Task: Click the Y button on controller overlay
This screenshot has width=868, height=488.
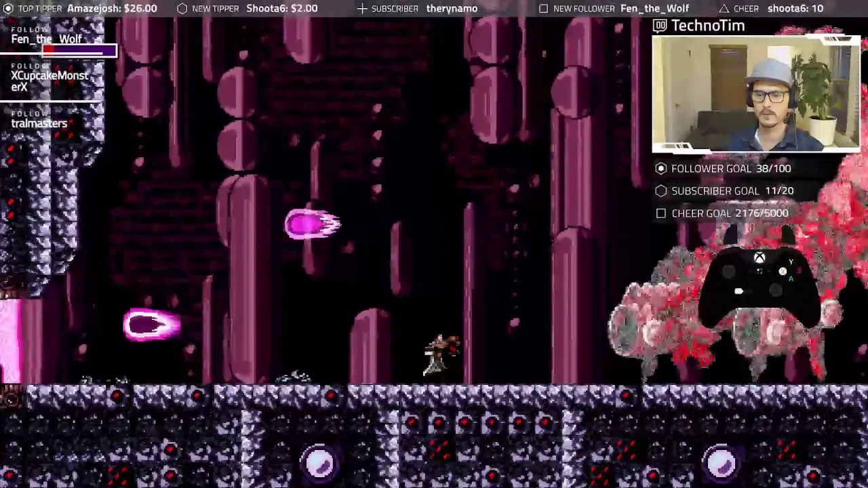Action: point(791,262)
